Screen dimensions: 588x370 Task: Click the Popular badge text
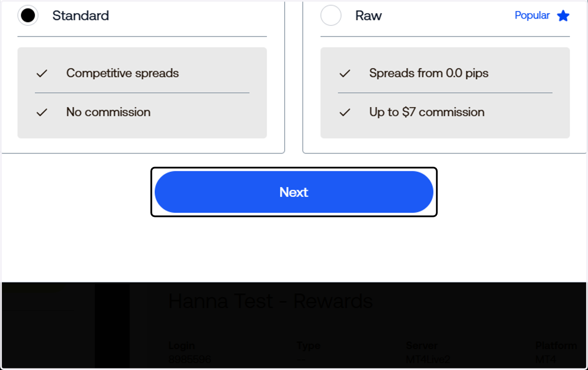tap(532, 15)
